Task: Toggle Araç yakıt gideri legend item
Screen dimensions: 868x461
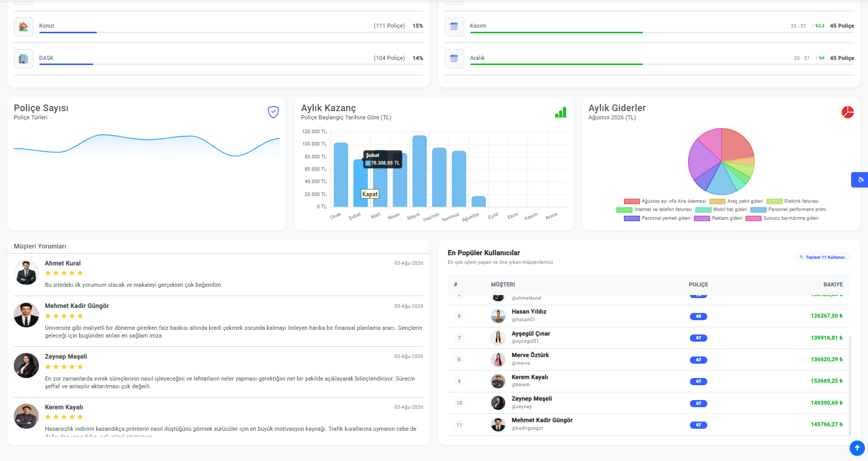Action: point(736,201)
